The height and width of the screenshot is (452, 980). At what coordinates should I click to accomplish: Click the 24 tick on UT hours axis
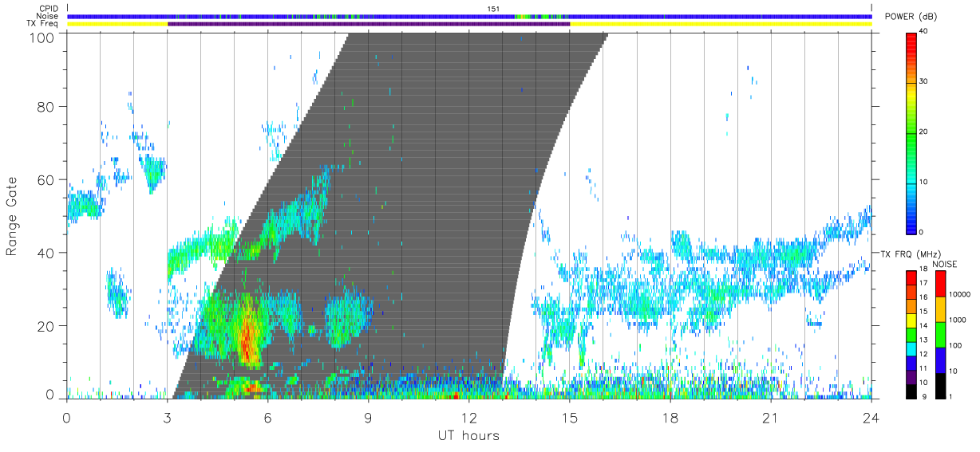point(871,417)
